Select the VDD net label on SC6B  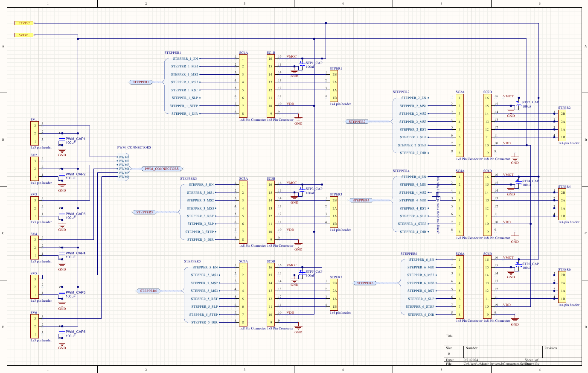506,305
